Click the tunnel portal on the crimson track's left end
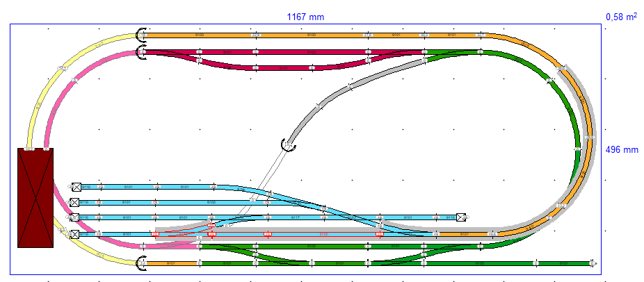This screenshot has height=282, width=644. click(x=143, y=51)
